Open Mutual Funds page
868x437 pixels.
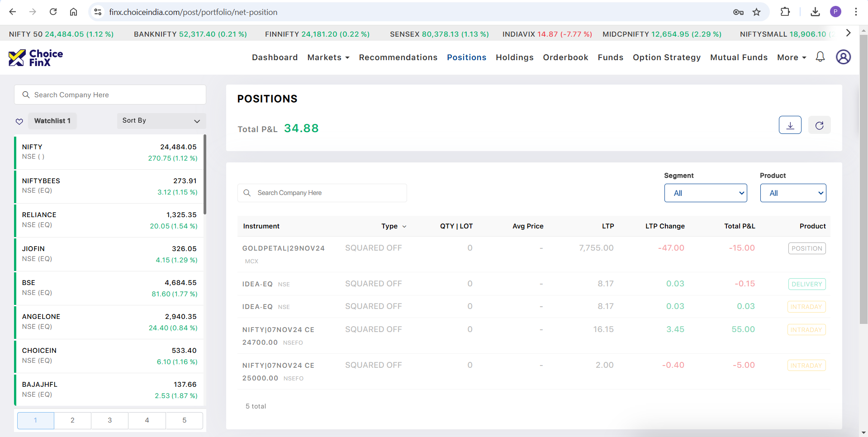pos(739,57)
